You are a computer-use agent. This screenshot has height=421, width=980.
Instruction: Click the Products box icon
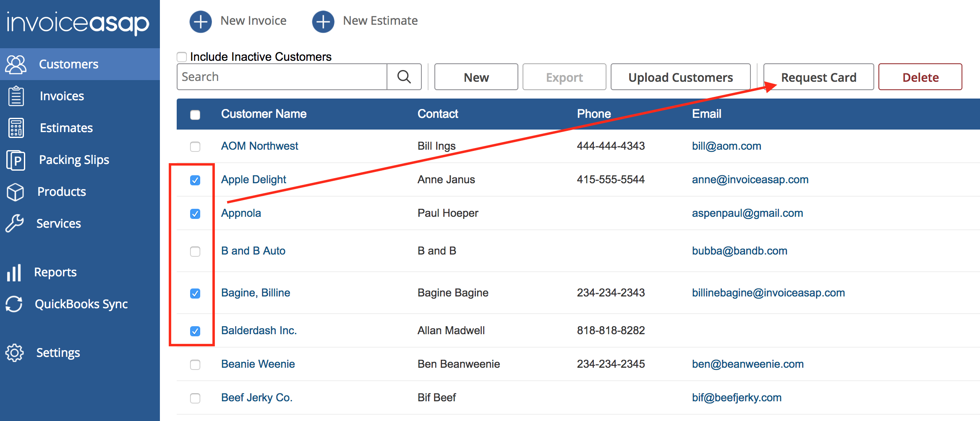pos(16,192)
